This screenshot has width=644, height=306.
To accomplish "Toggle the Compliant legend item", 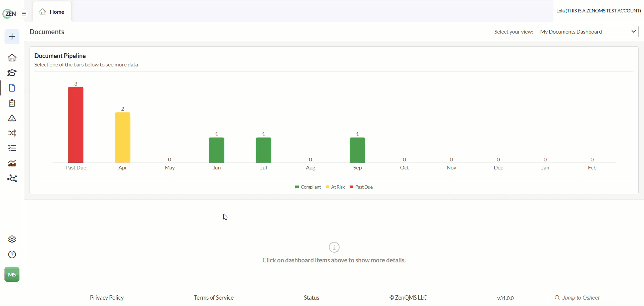I will click(308, 187).
